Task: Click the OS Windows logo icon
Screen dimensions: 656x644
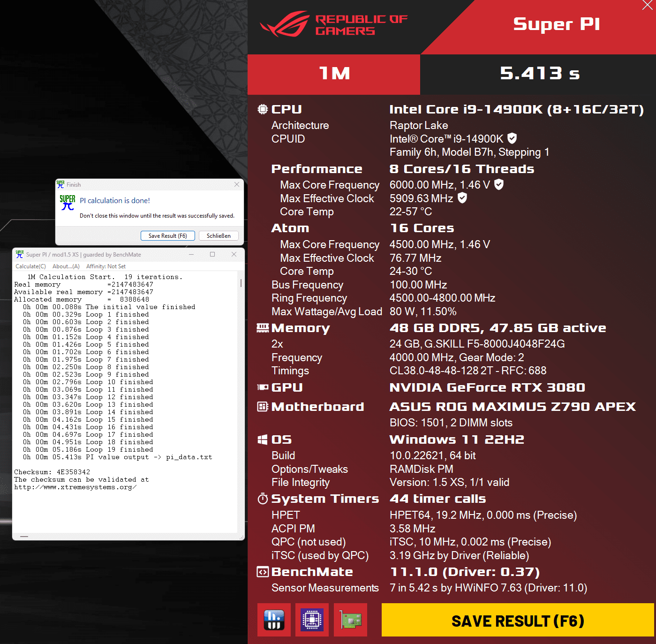Action: 263,439
